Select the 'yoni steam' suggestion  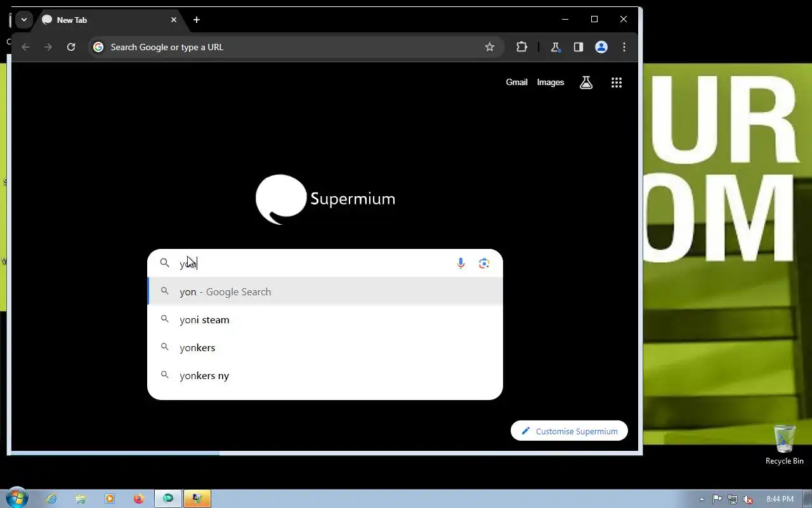(x=325, y=319)
